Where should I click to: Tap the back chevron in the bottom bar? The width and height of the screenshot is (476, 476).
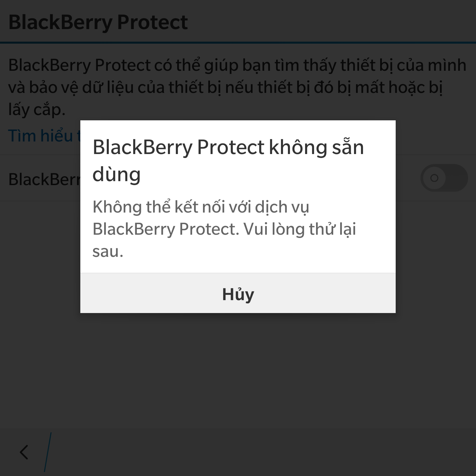[24, 452]
